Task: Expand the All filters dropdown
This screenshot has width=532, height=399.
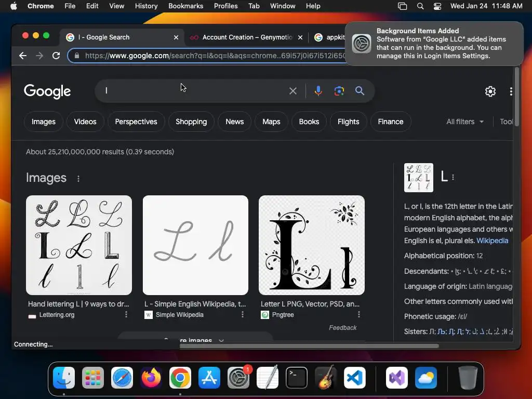Action: 465,122
